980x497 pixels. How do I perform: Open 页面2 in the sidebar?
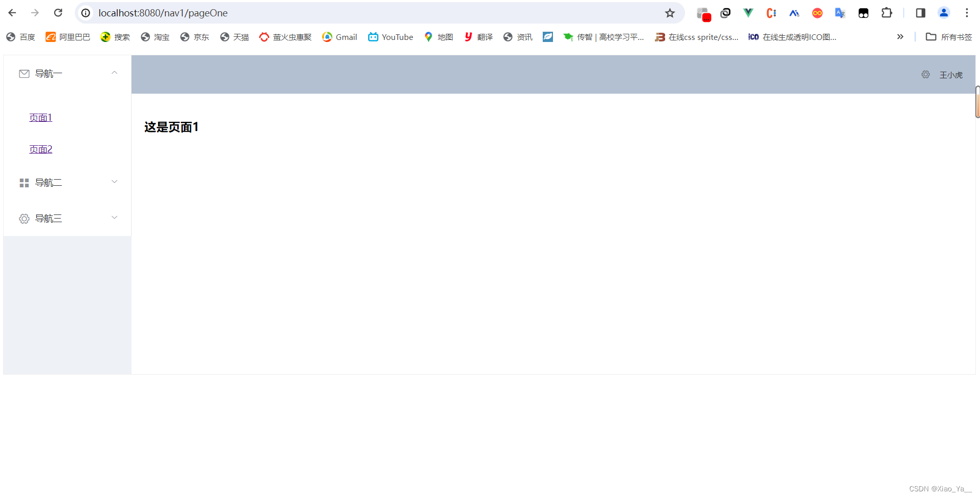41,149
